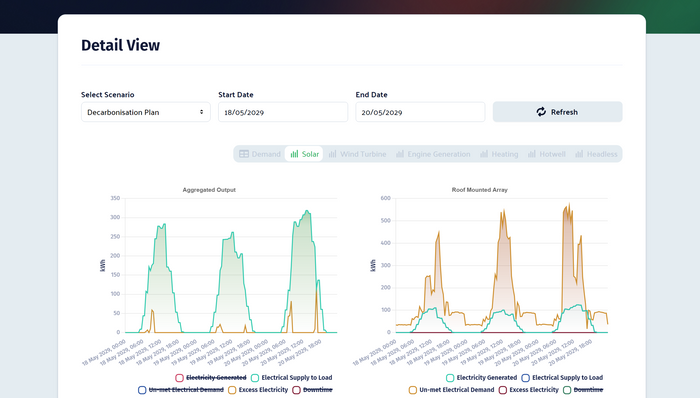The height and width of the screenshot is (398, 700).
Task: Switch to the Engine Generation tab
Action: (x=433, y=154)
